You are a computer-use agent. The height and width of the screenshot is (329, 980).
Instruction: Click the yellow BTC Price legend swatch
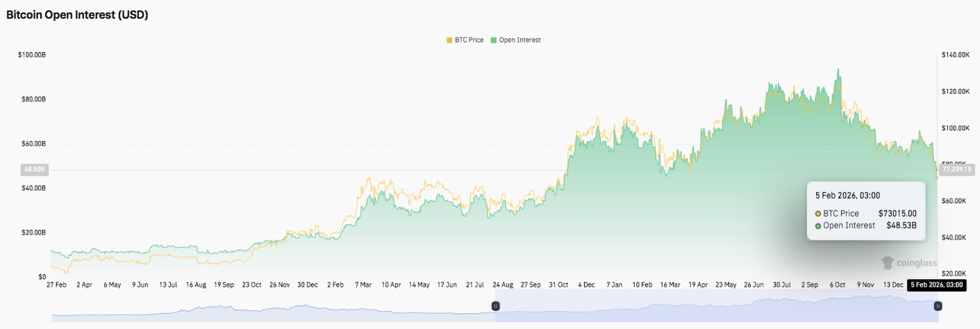click(449, 40)
